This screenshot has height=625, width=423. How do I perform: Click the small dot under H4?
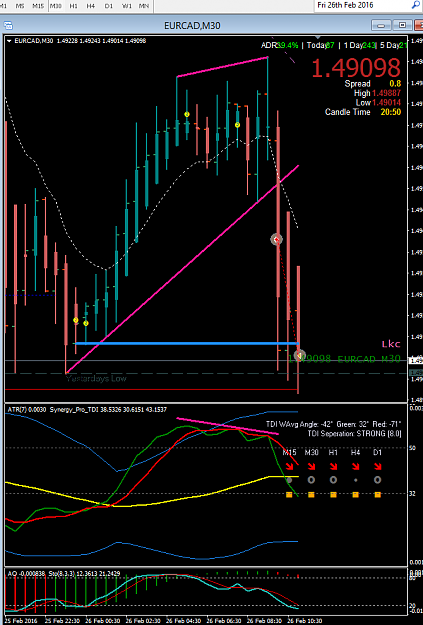pos(356,480)
